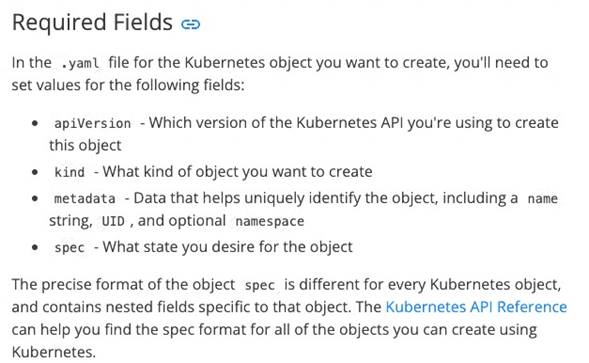Click the bullet before kind
The height and width of the screenshot is (363, 589).
point(35,172)
